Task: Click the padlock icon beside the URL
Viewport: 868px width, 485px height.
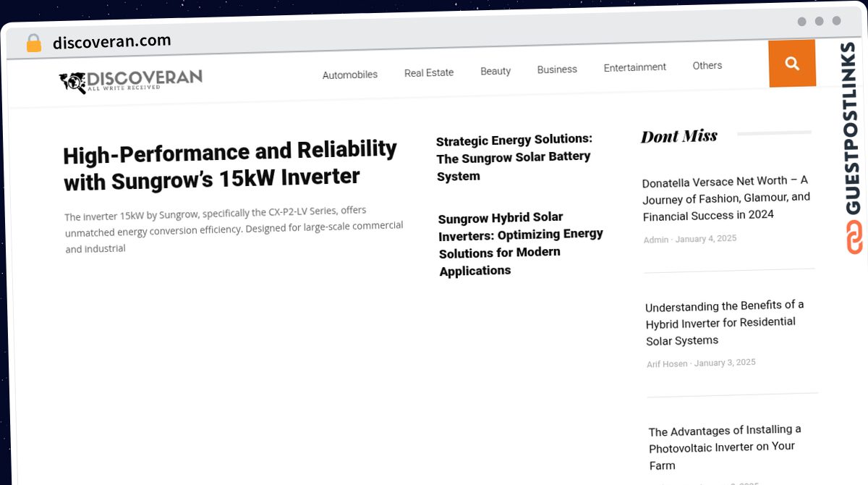Action: [33, 43]
